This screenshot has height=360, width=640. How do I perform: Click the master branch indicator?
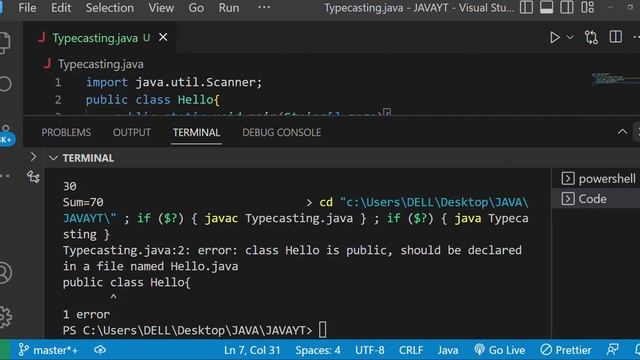click(x=48, y=350)
